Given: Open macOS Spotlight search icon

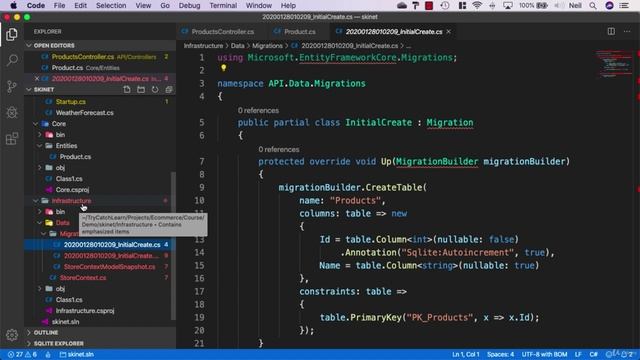Looking at the screenshot, I should (593, 5).
